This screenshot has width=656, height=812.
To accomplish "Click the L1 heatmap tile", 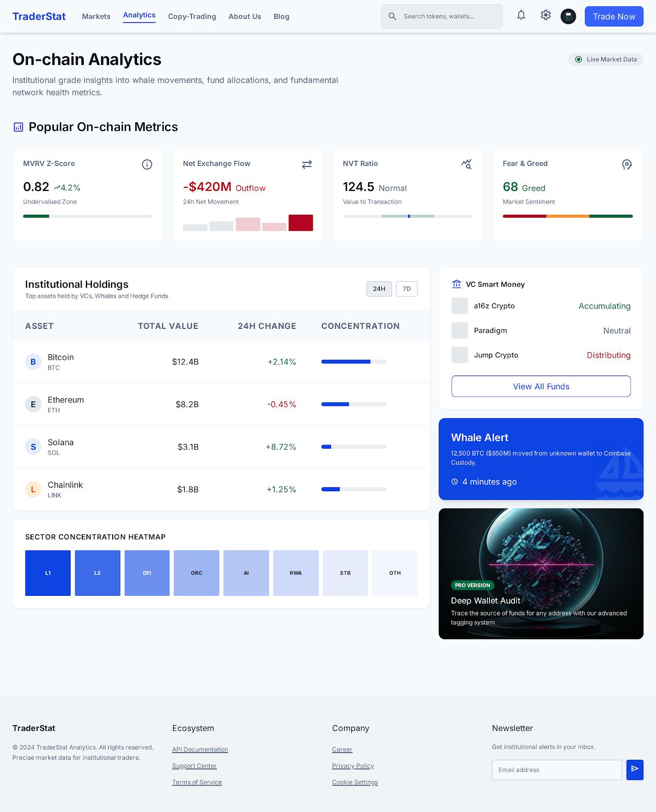I will pyautogui.click(x=48, y=573).
